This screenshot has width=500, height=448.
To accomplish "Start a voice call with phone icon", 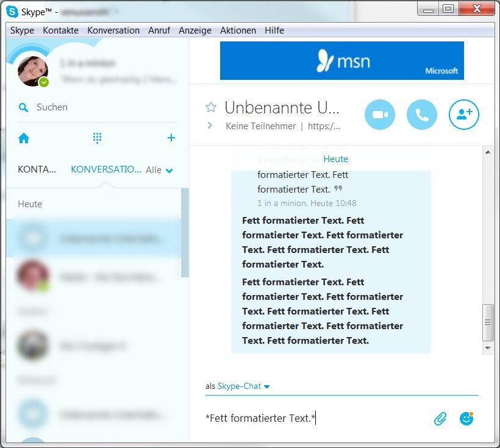I will click(x=421, y=115).
